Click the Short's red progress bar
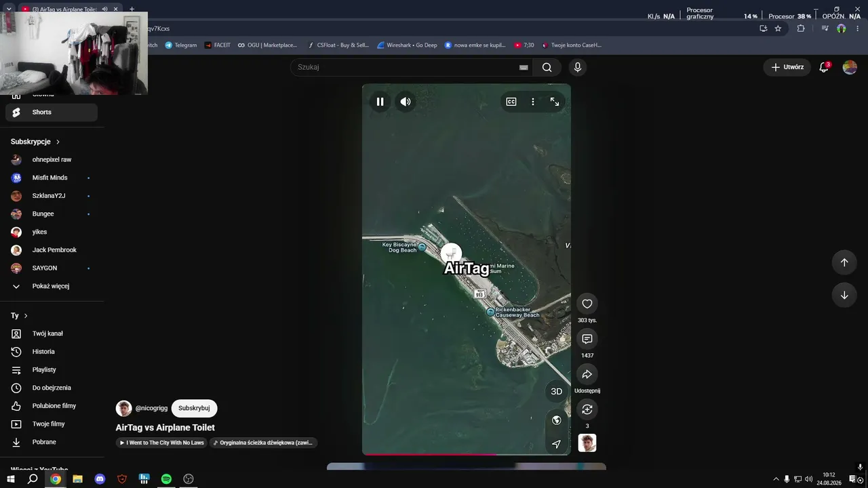Screen dimensions: 868x488 pyautogui.click(x=467, y=454)
